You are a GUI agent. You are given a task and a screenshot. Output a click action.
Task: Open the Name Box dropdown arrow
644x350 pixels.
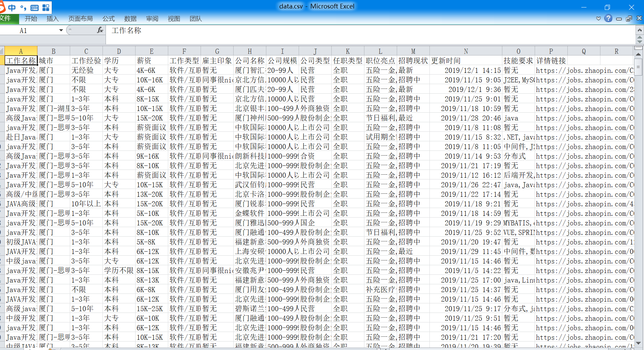pos(61,30)
